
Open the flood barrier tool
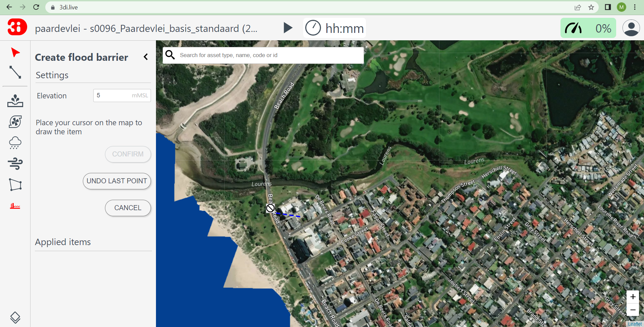(15, 206)
